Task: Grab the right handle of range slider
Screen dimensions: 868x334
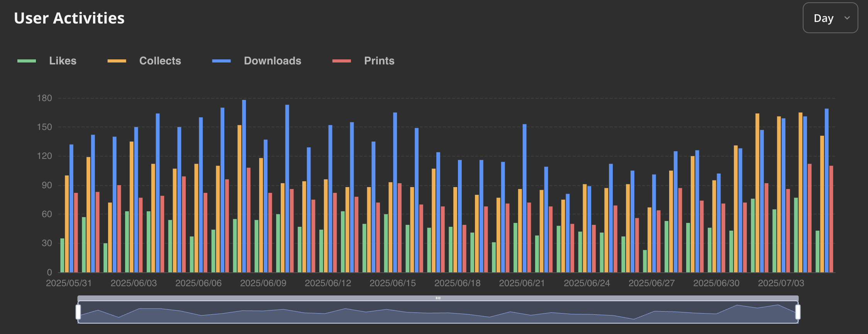Action: click(x=798, y=312)
